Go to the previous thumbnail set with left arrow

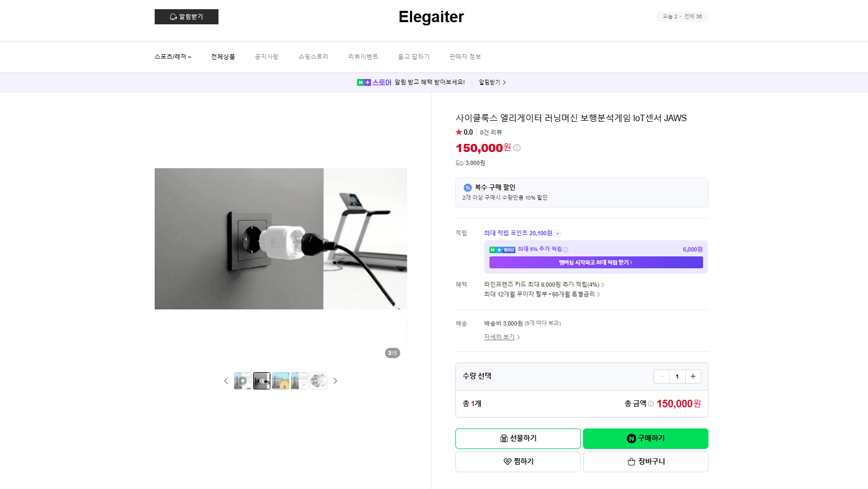point(226,381)
